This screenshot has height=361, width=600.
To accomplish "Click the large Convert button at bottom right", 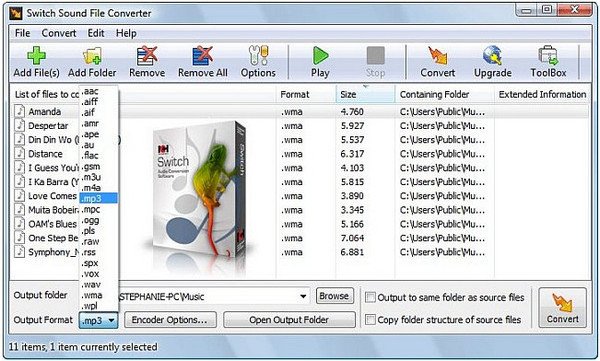I will 562,307.
